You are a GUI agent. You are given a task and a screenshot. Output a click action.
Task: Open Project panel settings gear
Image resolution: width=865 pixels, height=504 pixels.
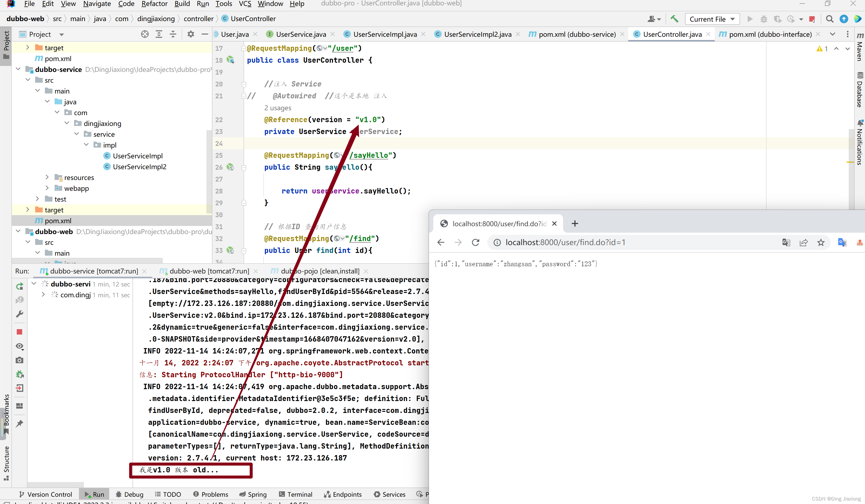(x=191, y=34)
